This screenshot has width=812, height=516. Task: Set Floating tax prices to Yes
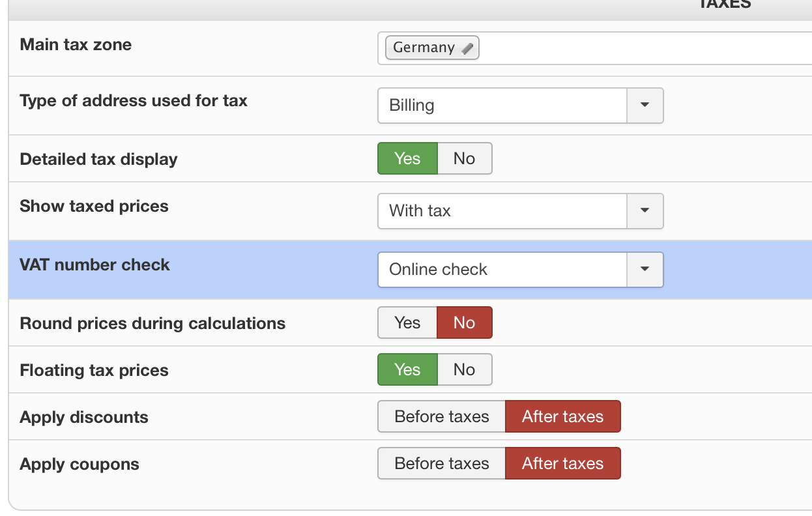tap(407, 369)
